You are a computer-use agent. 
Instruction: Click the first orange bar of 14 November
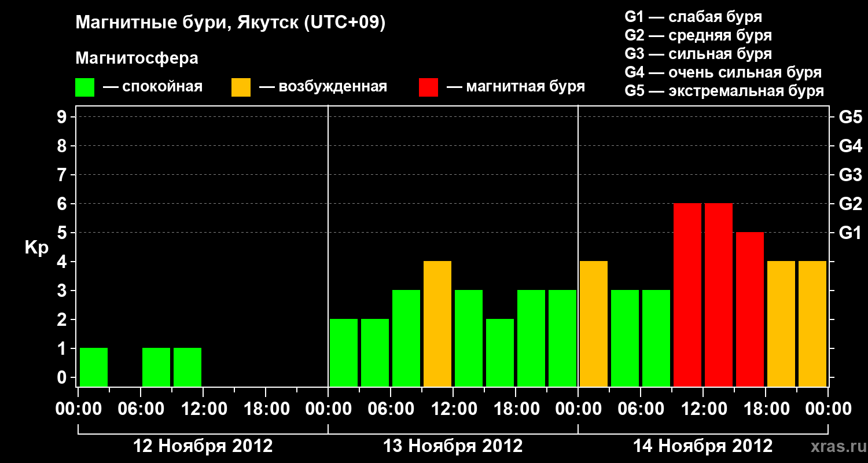pos(594,324)
